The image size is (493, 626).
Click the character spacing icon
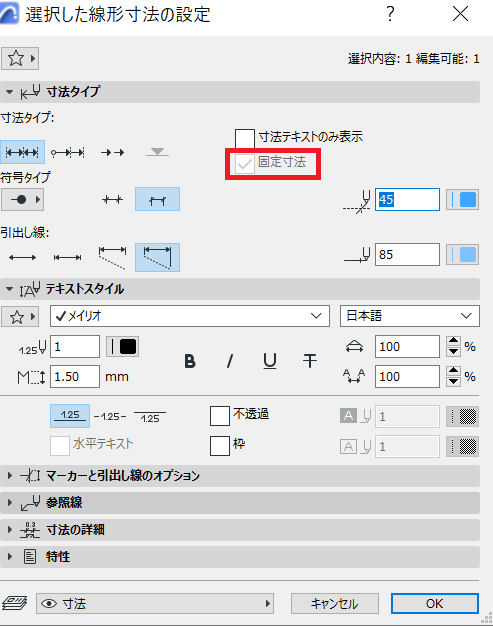coord(354,376)
